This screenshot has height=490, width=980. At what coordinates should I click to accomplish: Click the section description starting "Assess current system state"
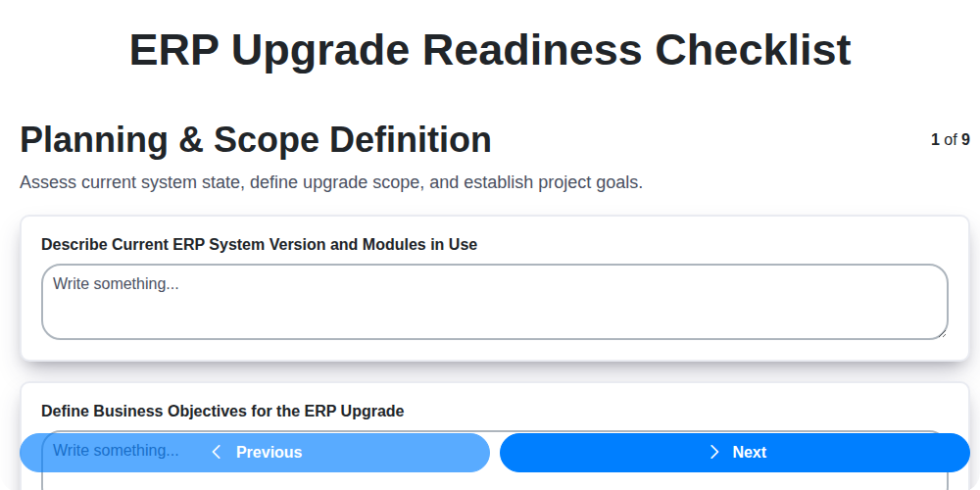pyautogui.click(x=331, y=182)
